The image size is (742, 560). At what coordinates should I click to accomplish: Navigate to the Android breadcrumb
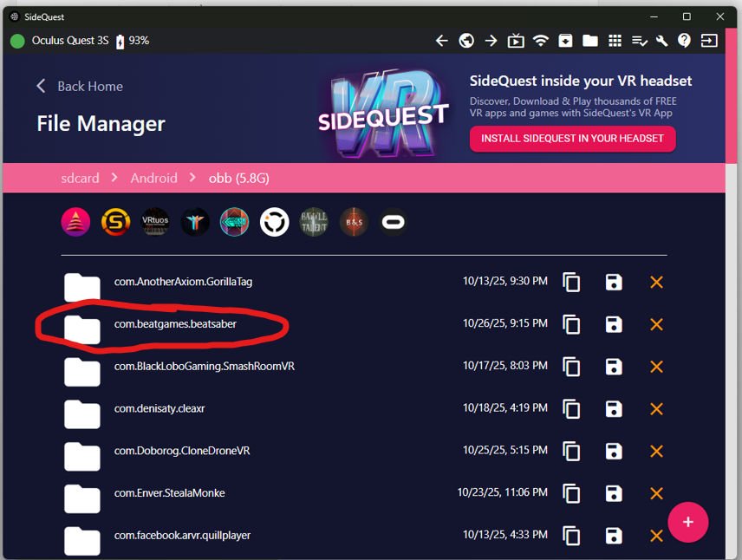[153, 178]
